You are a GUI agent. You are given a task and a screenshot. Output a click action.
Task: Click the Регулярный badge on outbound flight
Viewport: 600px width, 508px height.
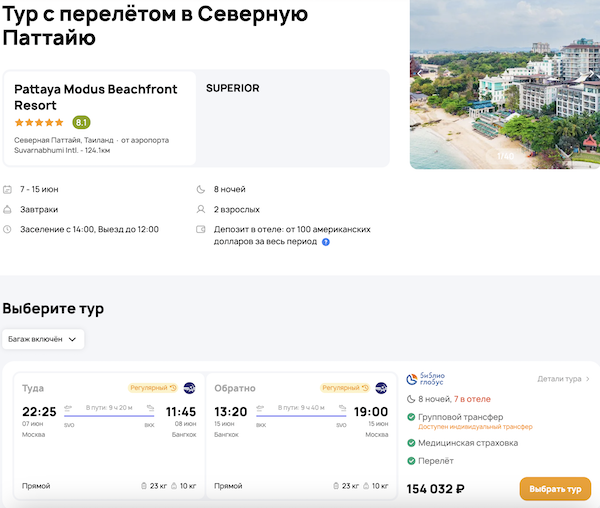coord(153,388)
